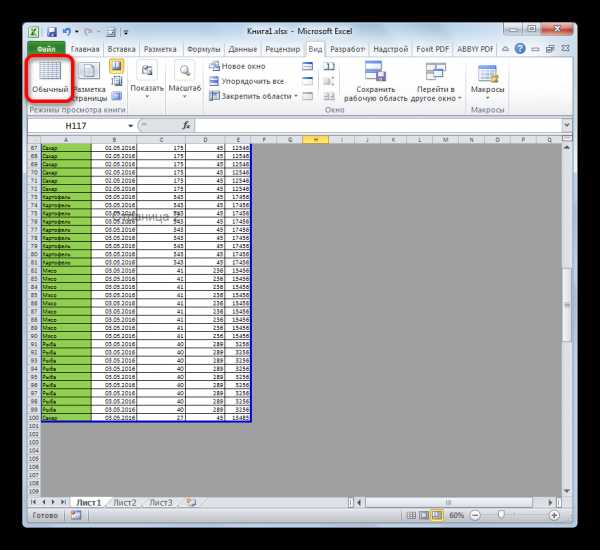The height and width of the screenshot is (550, 600).
Task: Select Page Layout view button in status bar
Action: pyautogui.click(x=424, y=516)
